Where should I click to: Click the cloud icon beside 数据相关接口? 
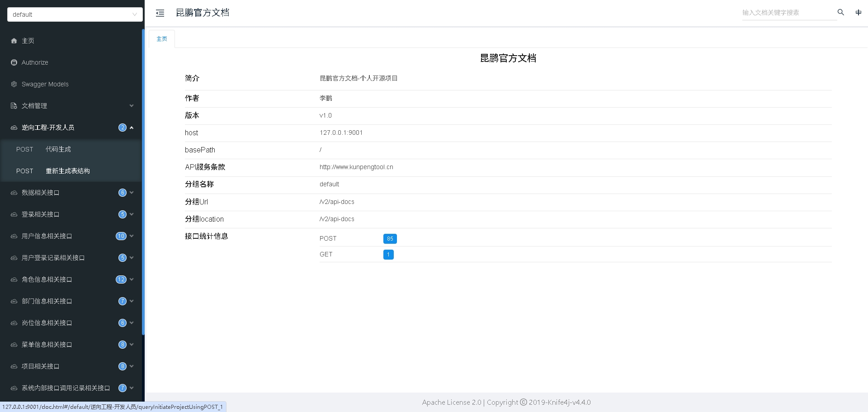(x=14, y=193)
